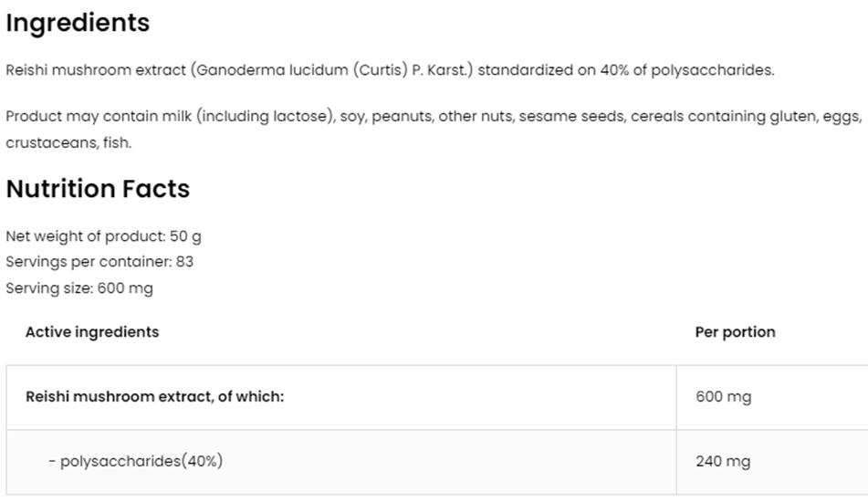The width and height of the screenshot is (868, 502).
Task: Select the polysaccharides(40%) table row label
Action: click(135, 461)
